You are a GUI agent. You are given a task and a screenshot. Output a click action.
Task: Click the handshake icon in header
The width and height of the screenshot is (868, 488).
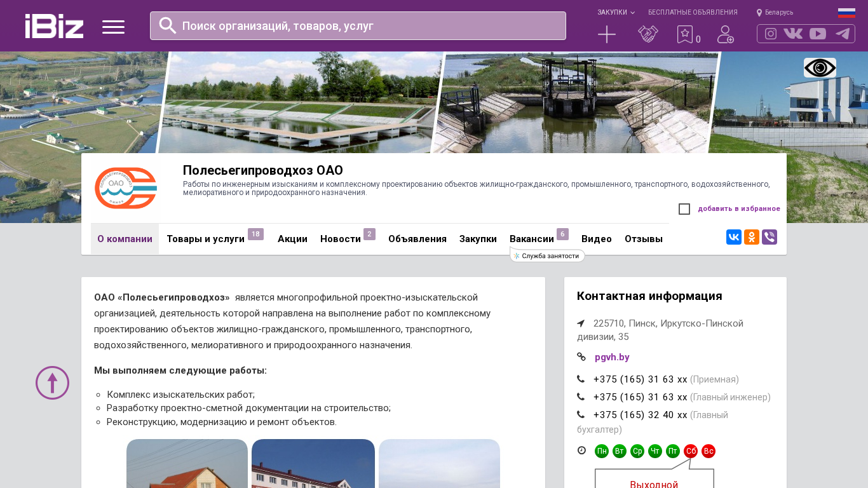click(x=648, y=34)
